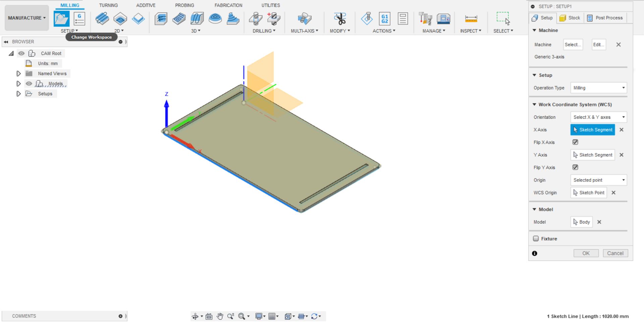The image size is (644, 323).
Task: Toggle visibility eye for CAM Root
Action: tap(21, 53)
